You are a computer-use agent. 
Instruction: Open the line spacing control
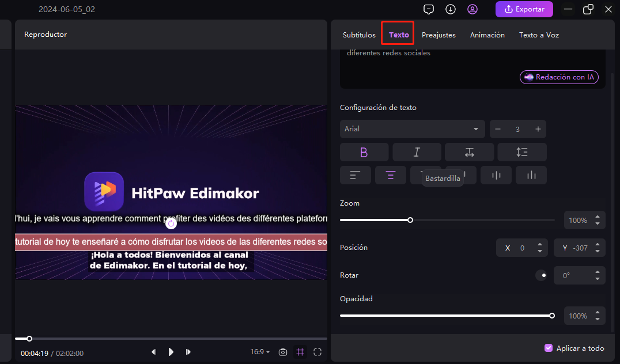tap(522, 152)
